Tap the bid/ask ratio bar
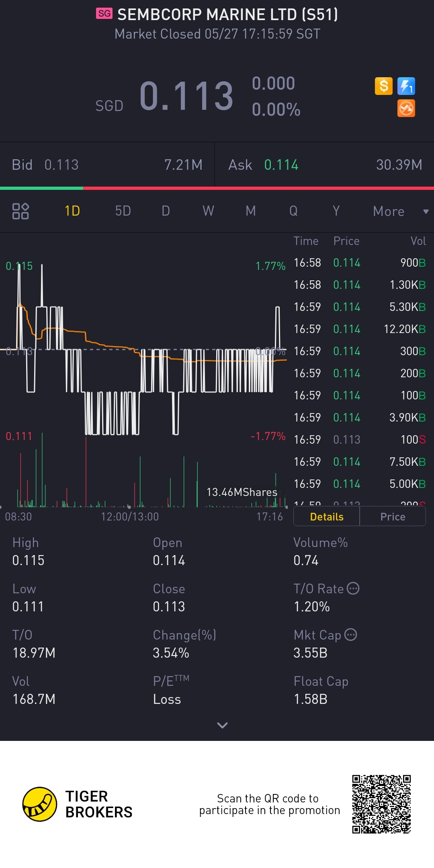Screen dimensions: 434x868 (217, 188)
